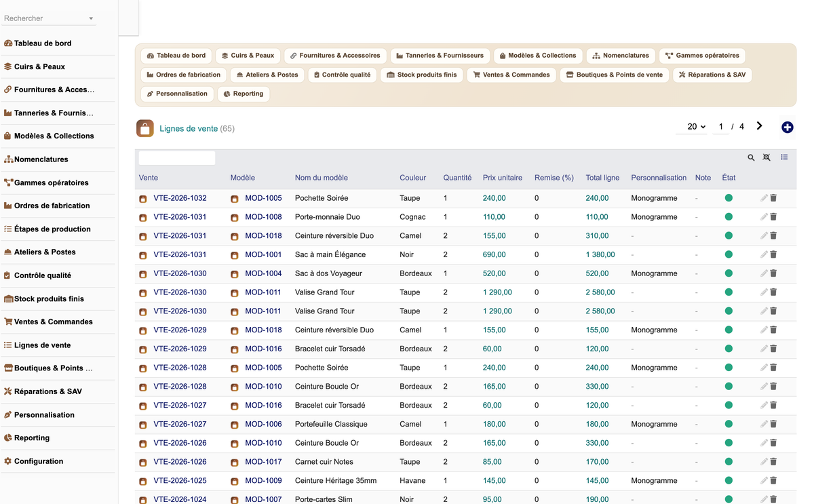Open model link MOD-1006
Image resolution: width=814 pixels, height=504 pixels.
point(263,424)
